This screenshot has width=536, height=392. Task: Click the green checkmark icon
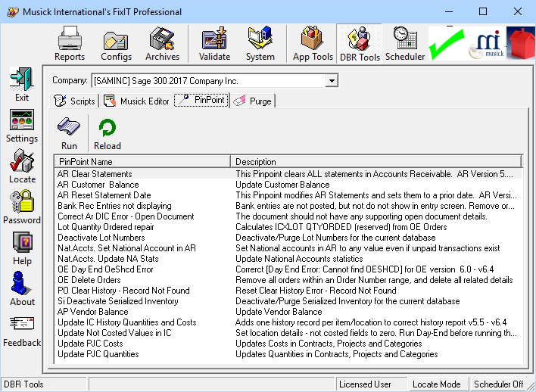[447, 44]
